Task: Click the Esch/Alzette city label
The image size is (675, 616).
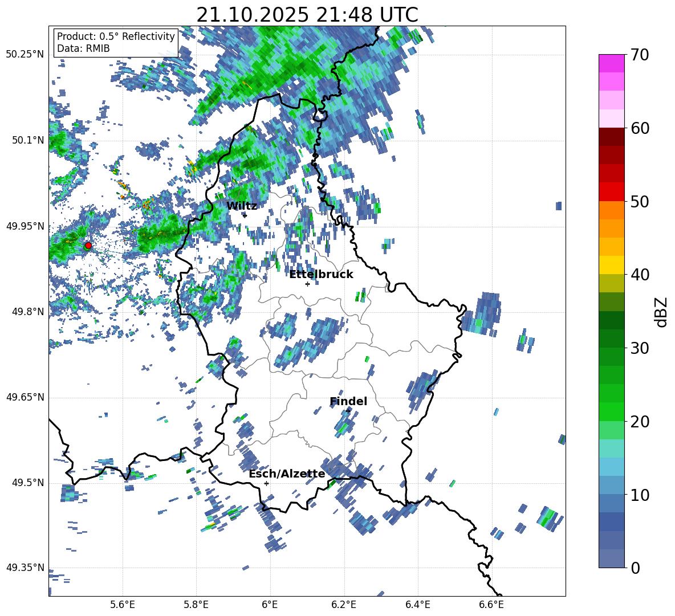Action: pyautogui.click(x=287, y=474)
